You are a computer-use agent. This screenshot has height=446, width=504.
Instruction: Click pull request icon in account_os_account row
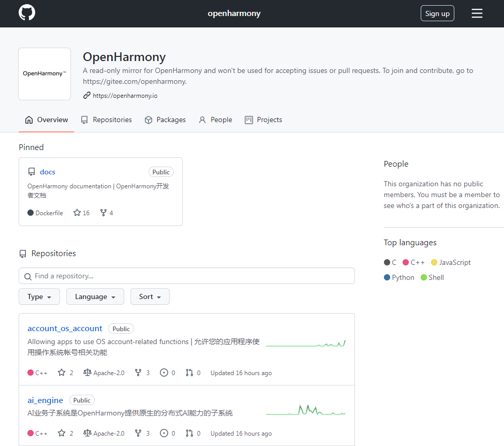(x=189, y=373)
